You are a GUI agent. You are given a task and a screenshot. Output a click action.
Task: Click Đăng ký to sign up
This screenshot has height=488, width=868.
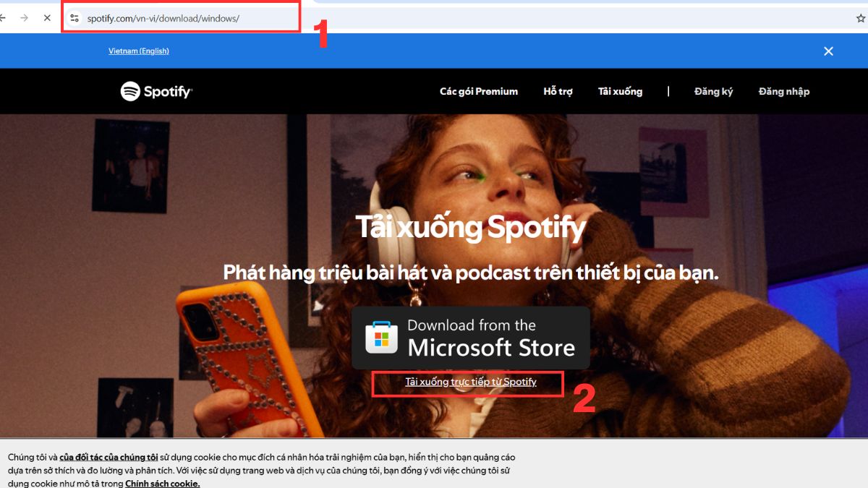click(713, 91)
